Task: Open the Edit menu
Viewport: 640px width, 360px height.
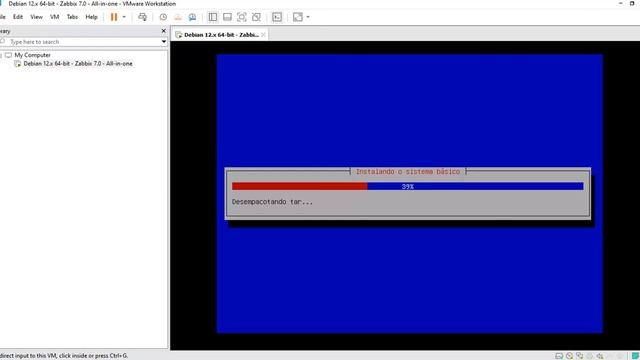Action: (x=18, y=17)
